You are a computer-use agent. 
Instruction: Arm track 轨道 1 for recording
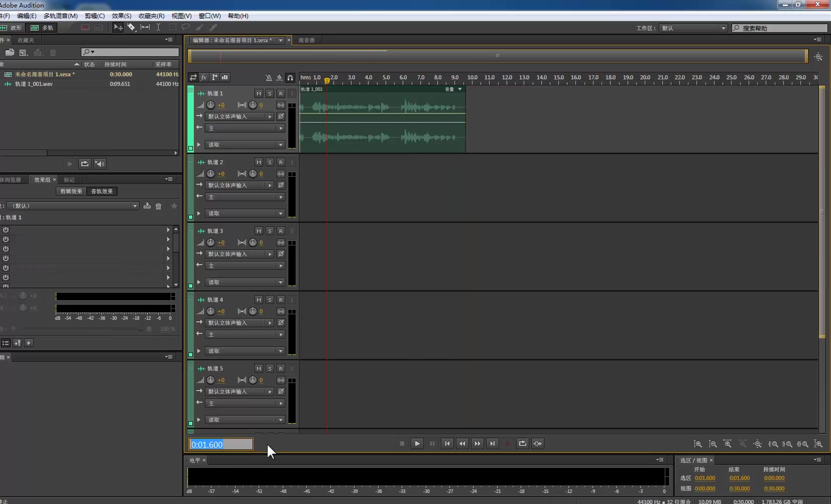point(281,93)
